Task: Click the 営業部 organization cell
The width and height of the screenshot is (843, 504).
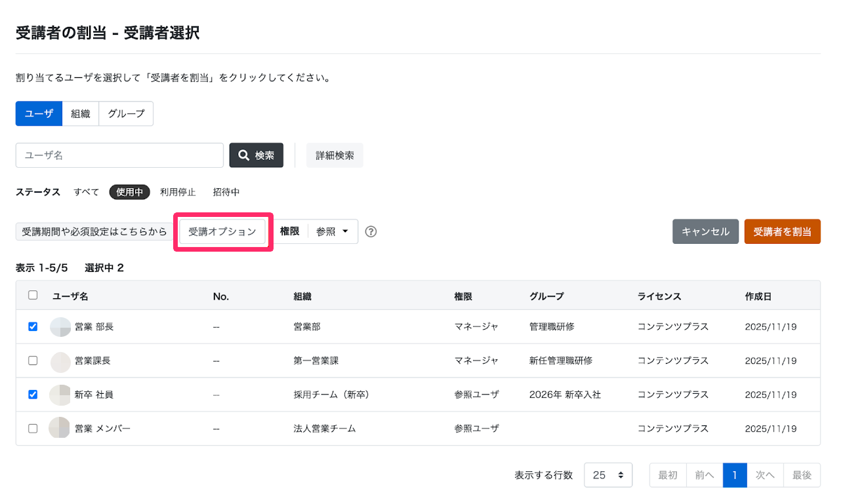Action: click(x=307, y=326)
